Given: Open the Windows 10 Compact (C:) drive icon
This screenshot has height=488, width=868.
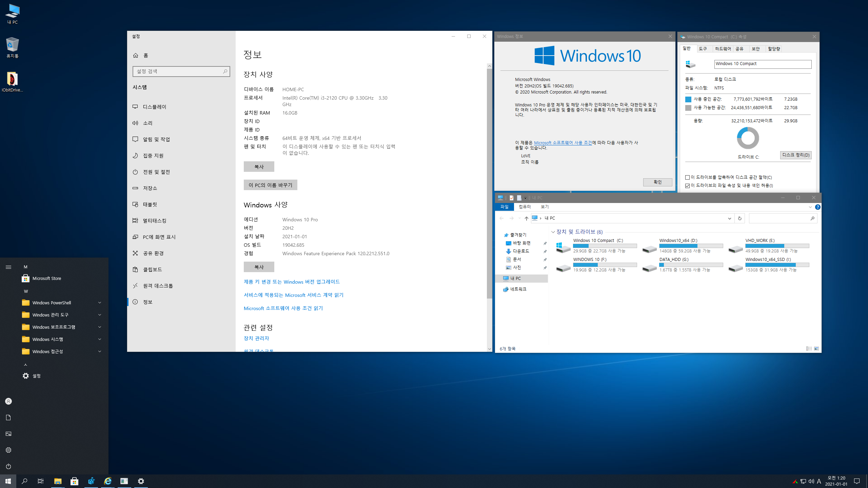Looking at the screenshot, I should (x=563, y=247).
